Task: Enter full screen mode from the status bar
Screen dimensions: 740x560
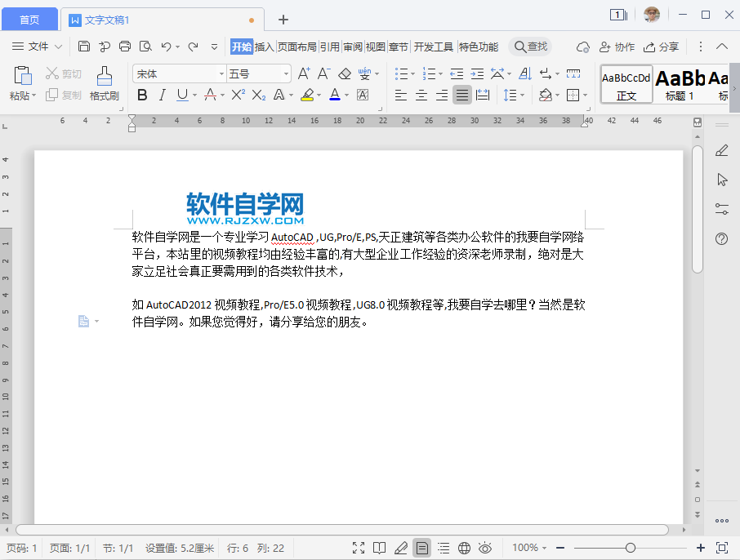Action: (x=358, y=548)
